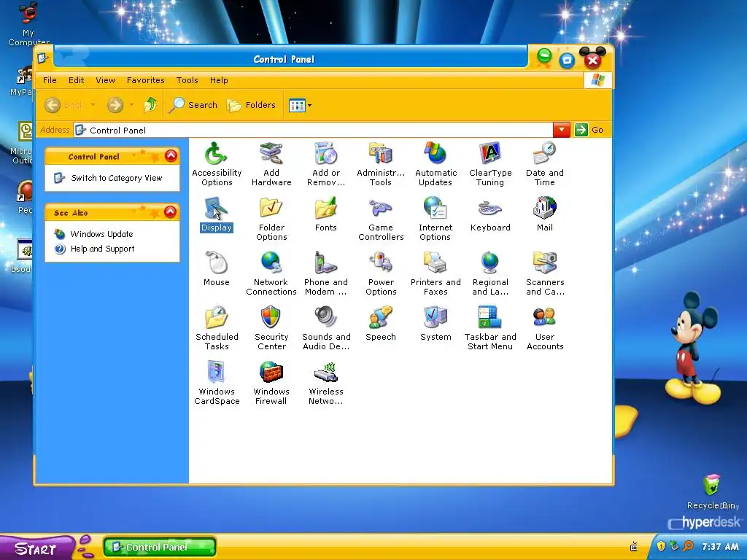Open the Speech applet
Screen dimensions: 747x560
click(381, 324)
